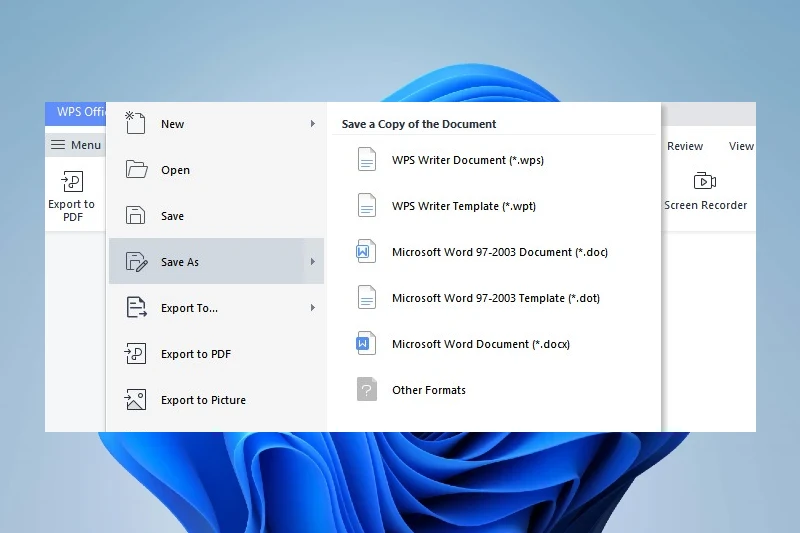Click the Export to PDF menu icon
The image size is (800, 533).
[135, 353]
